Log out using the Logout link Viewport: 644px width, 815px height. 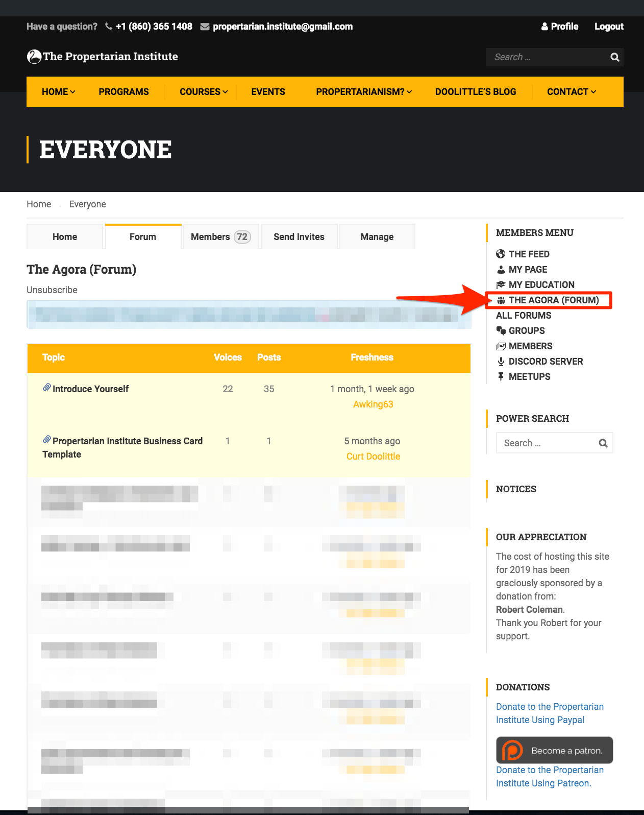click(x=609, y=27)
